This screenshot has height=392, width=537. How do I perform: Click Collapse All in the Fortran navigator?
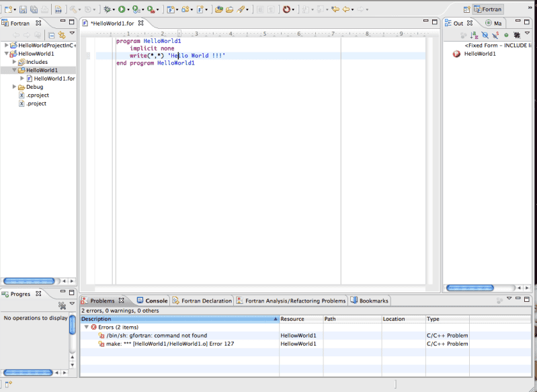point(51,34)
